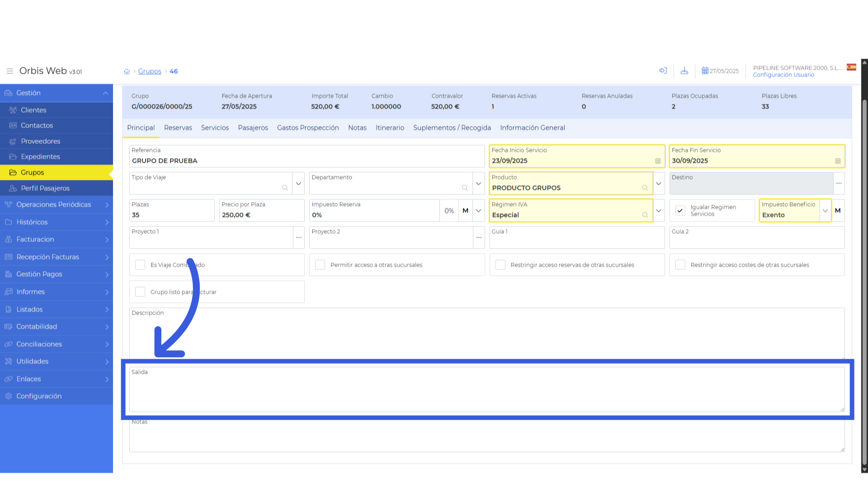Click into the Descripción text area
868x488 pixels.
click(487, 333)
